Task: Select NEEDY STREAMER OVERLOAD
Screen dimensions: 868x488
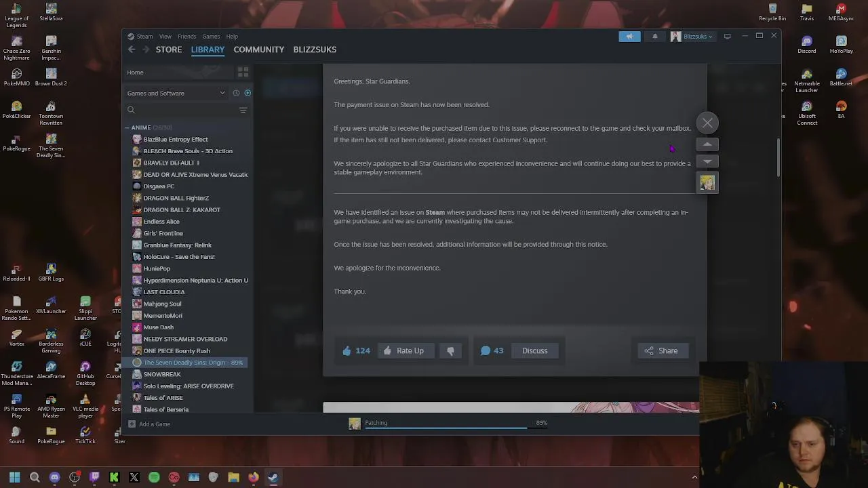Action: [x=186, y=339]
